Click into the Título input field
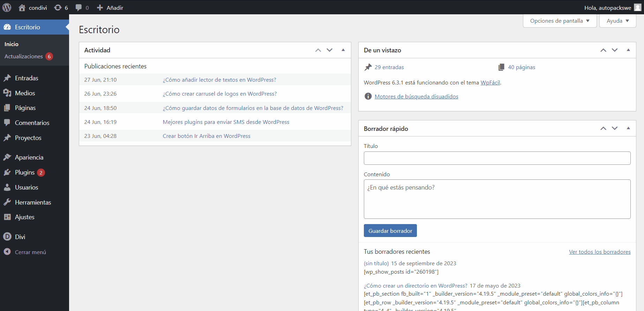The image size is (644, 311). tap(497, 158)
